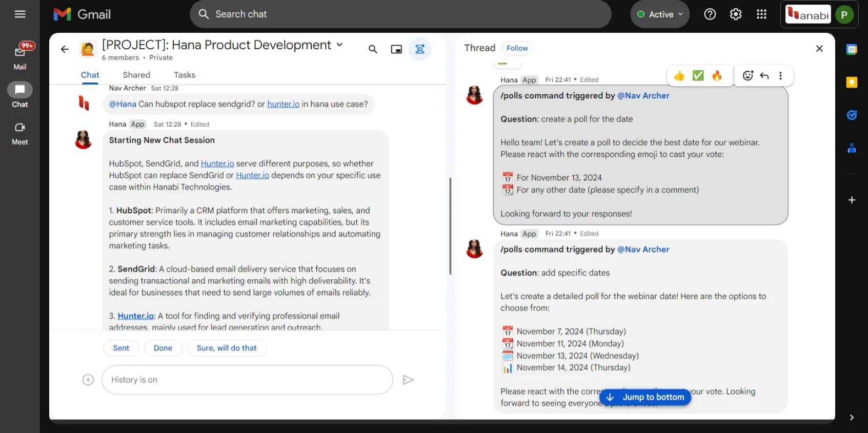Click 'Starting New Chat Session' heading
This screenshot has width=868, height=433.
(162, 140)
